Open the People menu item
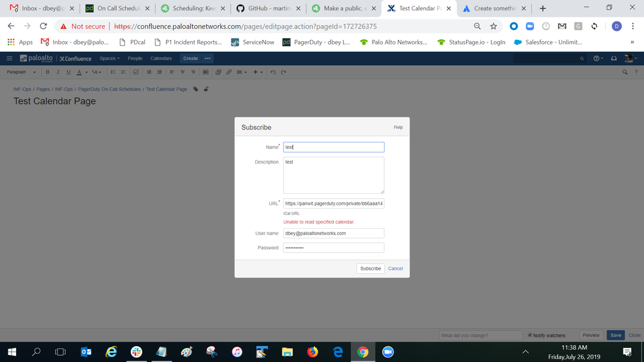644x362 pixels. click(x=135, y=58)
